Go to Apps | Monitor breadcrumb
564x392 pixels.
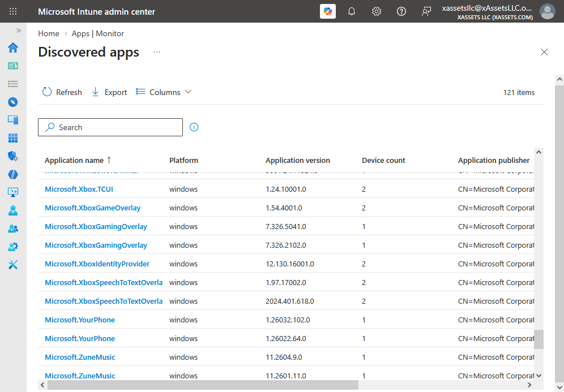[x=98, y=33]
